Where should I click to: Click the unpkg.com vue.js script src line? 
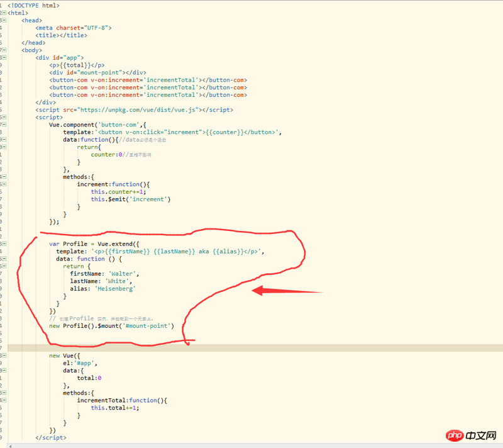[x=135, y=109]
